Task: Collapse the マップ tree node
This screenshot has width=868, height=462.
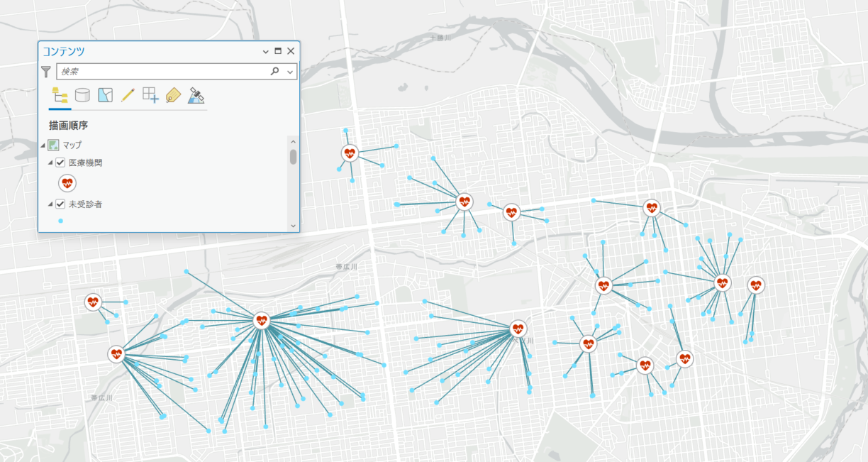Action: [43, 145]
